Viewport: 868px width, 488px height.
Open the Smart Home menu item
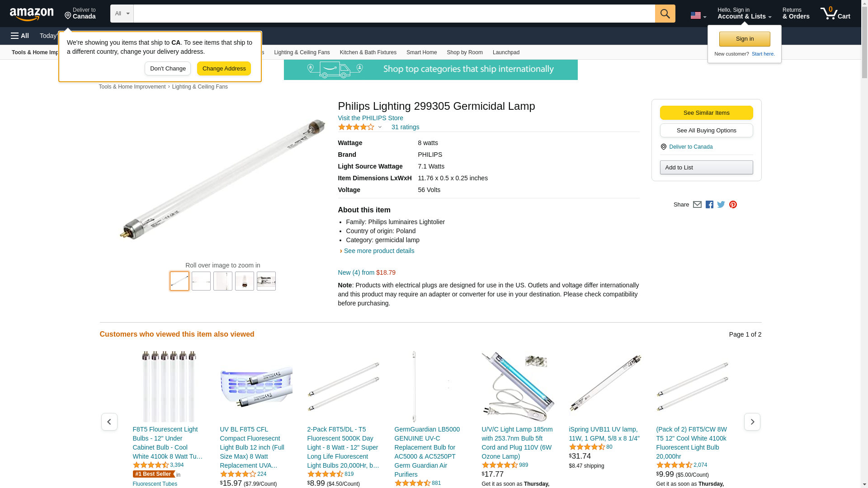[x=421, y=52]
